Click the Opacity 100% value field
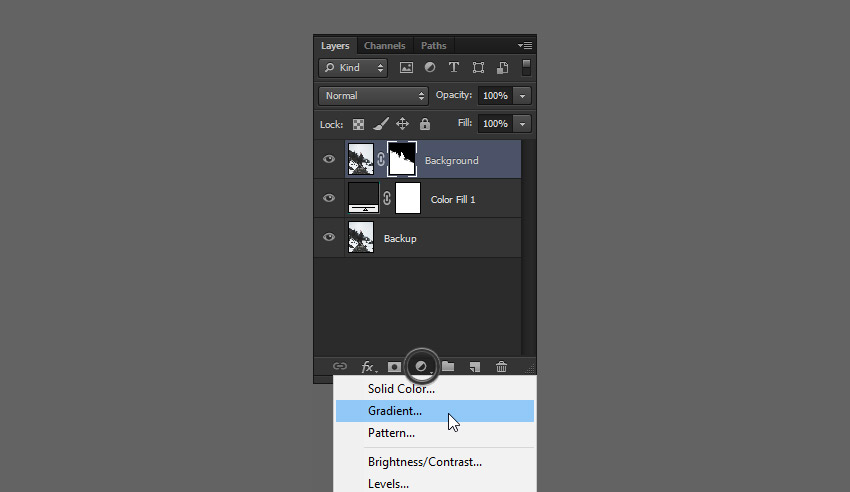 pos(495,96)
